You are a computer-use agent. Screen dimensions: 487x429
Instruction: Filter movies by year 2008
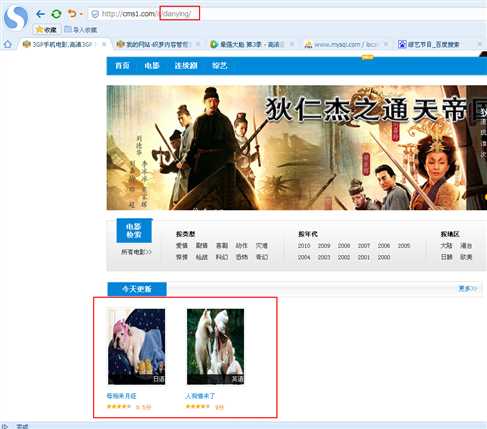click(x=344, y=246)
